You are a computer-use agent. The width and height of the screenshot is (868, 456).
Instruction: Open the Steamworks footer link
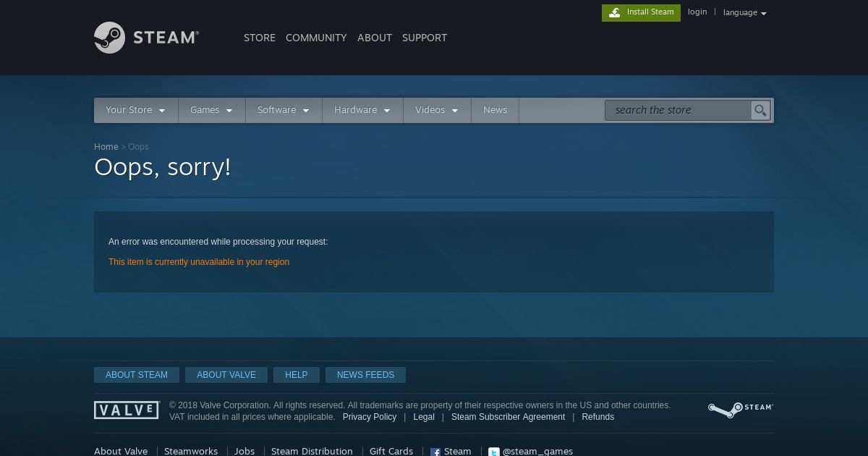(x=191, y=451)
